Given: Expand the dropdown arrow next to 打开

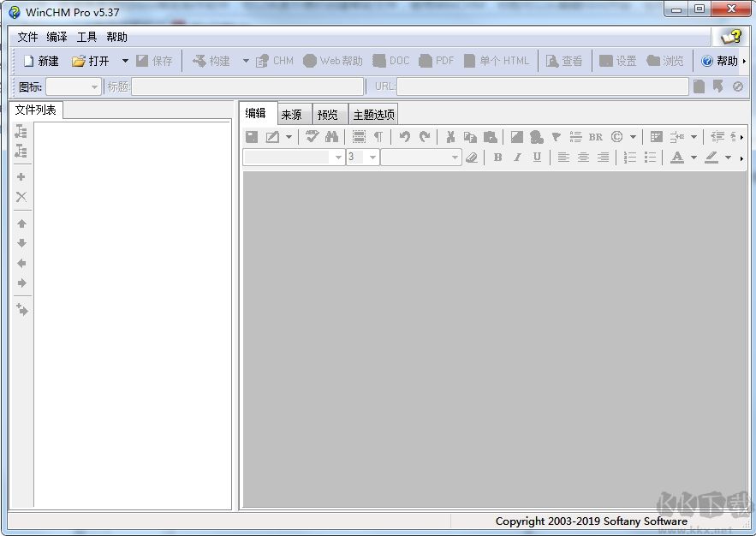Looking at the screenshot, I should click(x=125, y=60).
